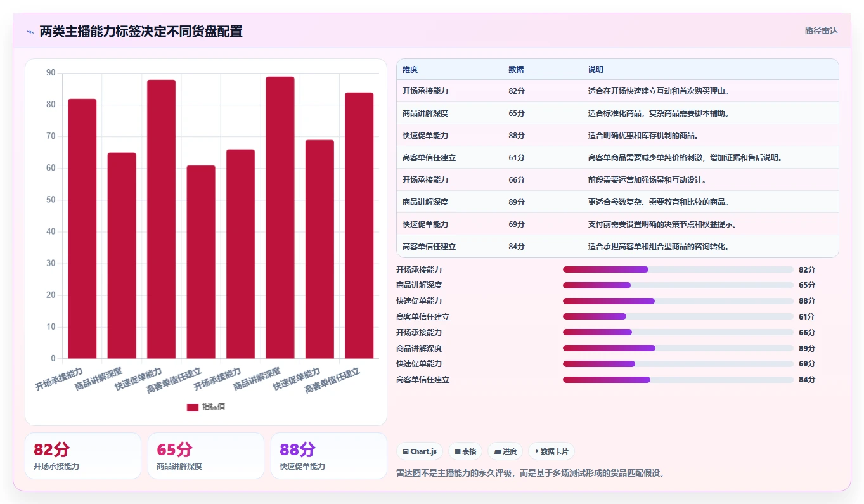Click the footnote beginning 雷达图不是主播能力的永久评级
The width and height of the screenshot is (864, 504).
pyautogui.click(x=531, y=473)
